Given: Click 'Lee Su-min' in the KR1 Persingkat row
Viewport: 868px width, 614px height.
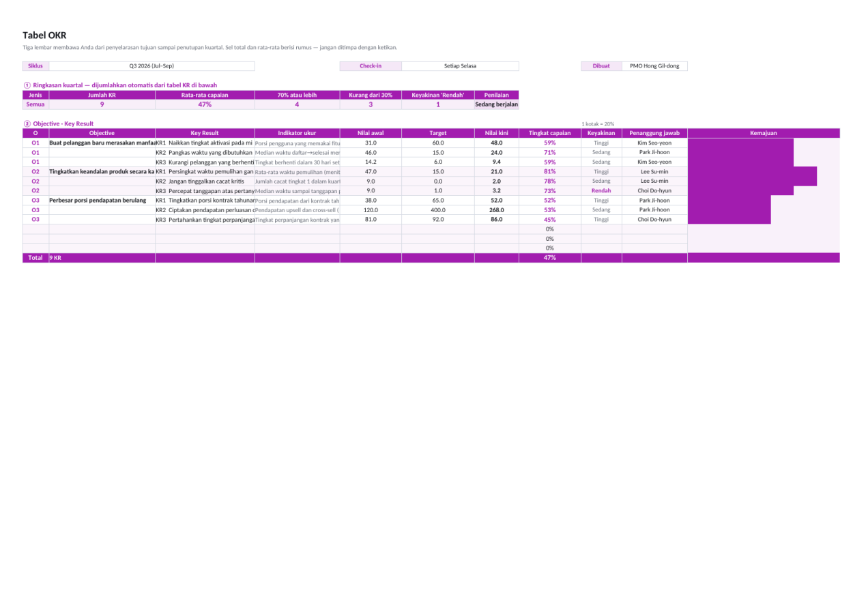Looking at the screenshot, I should tap(654, 171).
